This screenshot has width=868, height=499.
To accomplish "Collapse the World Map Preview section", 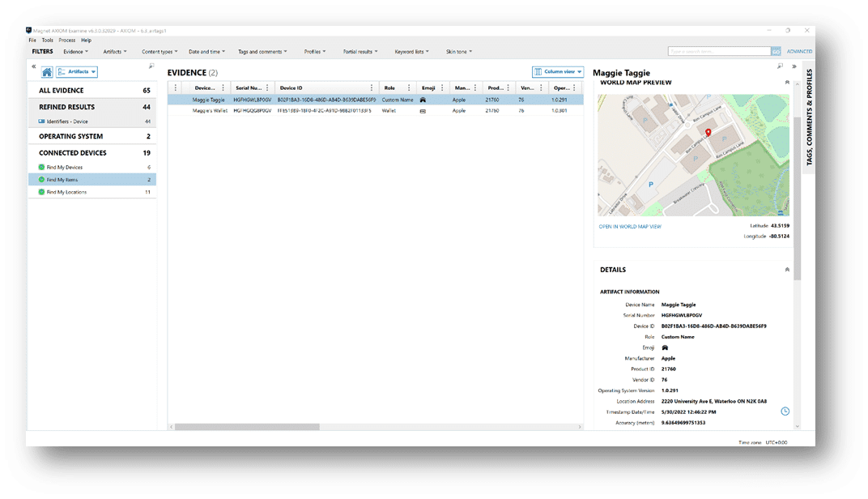I will 787,83.
